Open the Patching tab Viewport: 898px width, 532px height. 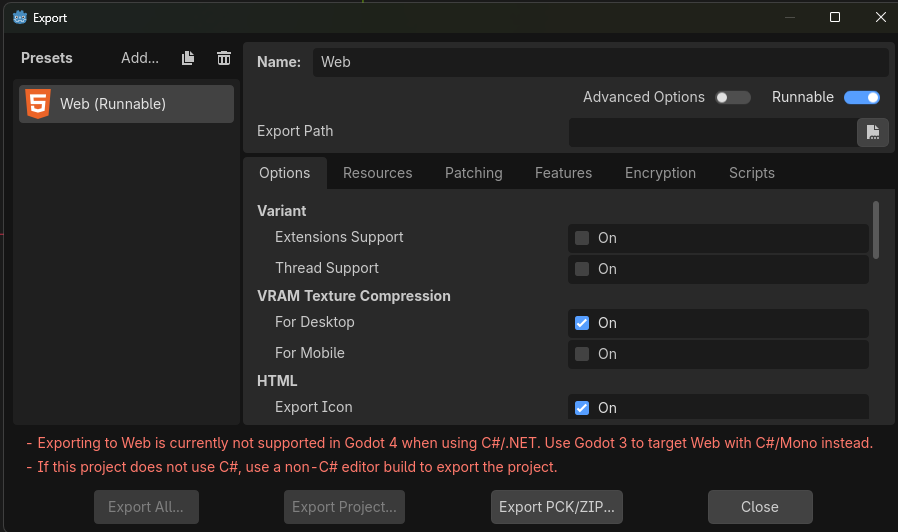[x=474, y=173]
